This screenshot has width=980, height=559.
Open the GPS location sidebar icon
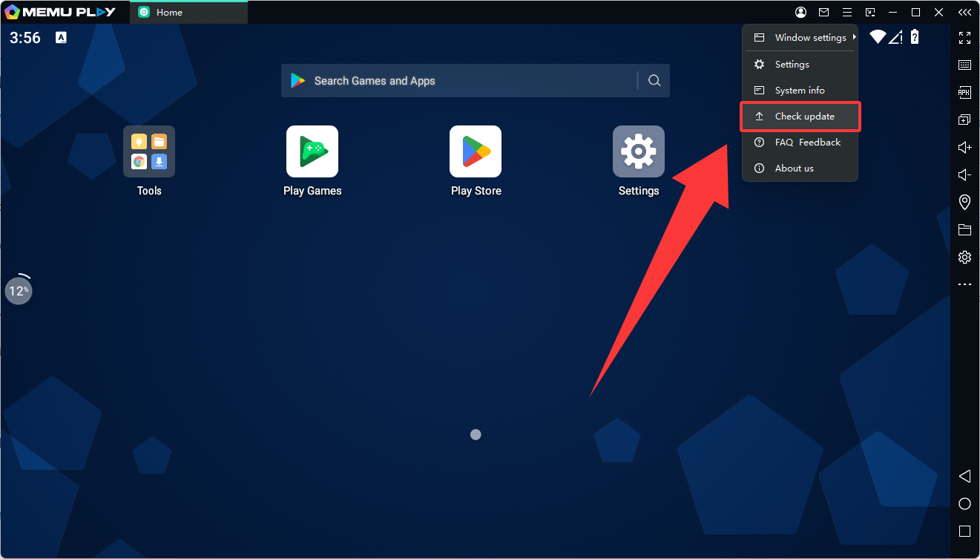point(964,202)
